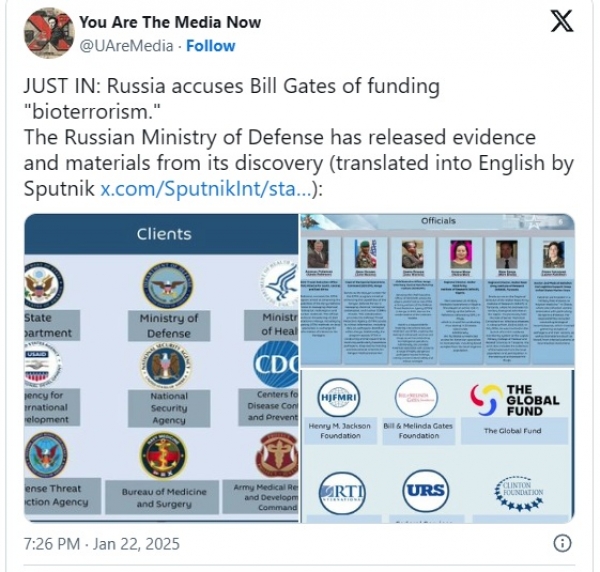Image resolution: width=600 pixels, height=572 pixels.
Task: Click the RTI International logo
Action: click(342, 493)
